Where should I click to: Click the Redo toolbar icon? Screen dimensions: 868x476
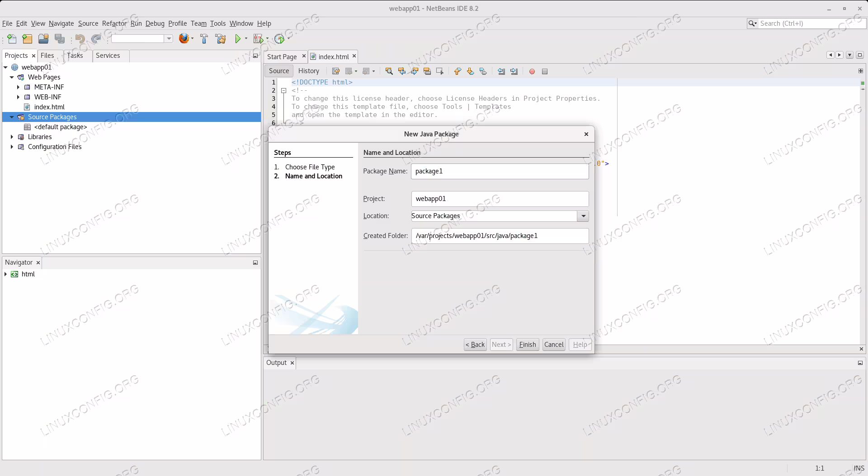(96, 39)
